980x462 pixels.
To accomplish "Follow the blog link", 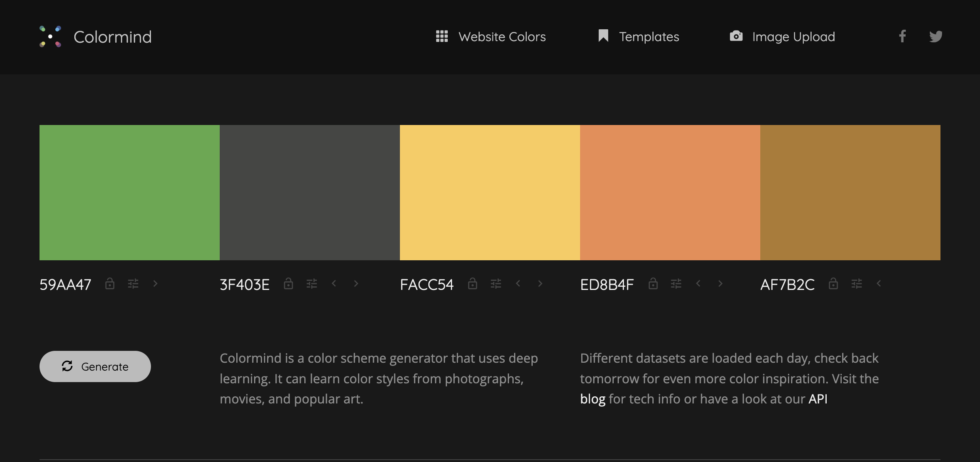I will pos(592,399).
